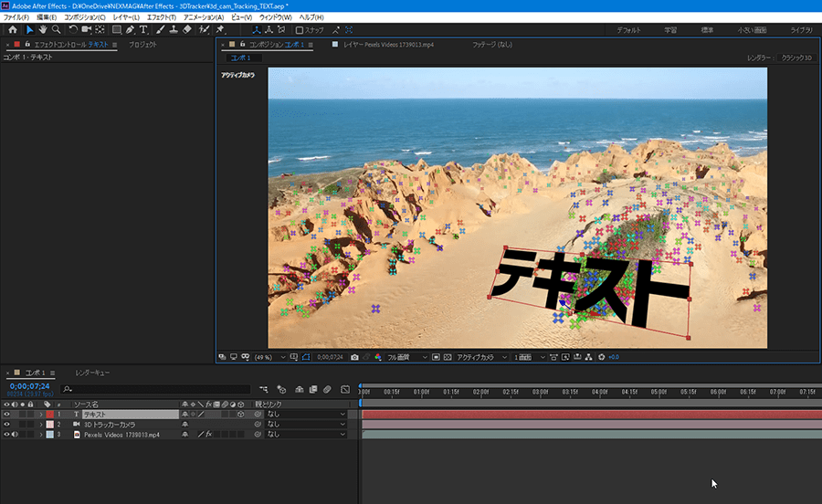This screenshot has width=822, height=504.
Task: Select the Zoom magnifier tool
Action: click(x=56, y=30)
